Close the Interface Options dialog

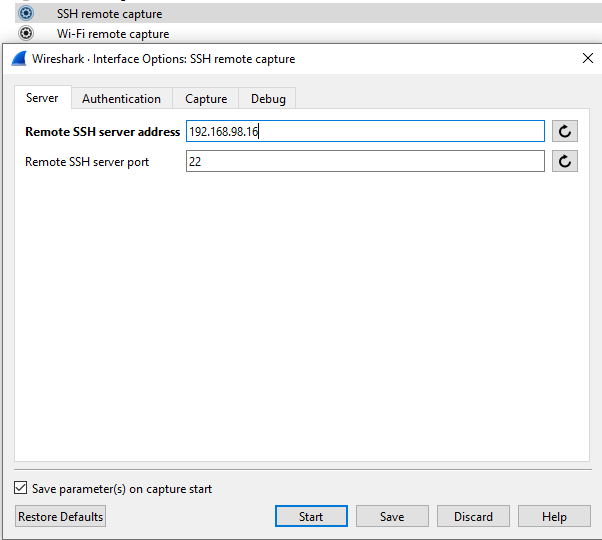pos(588,58)
